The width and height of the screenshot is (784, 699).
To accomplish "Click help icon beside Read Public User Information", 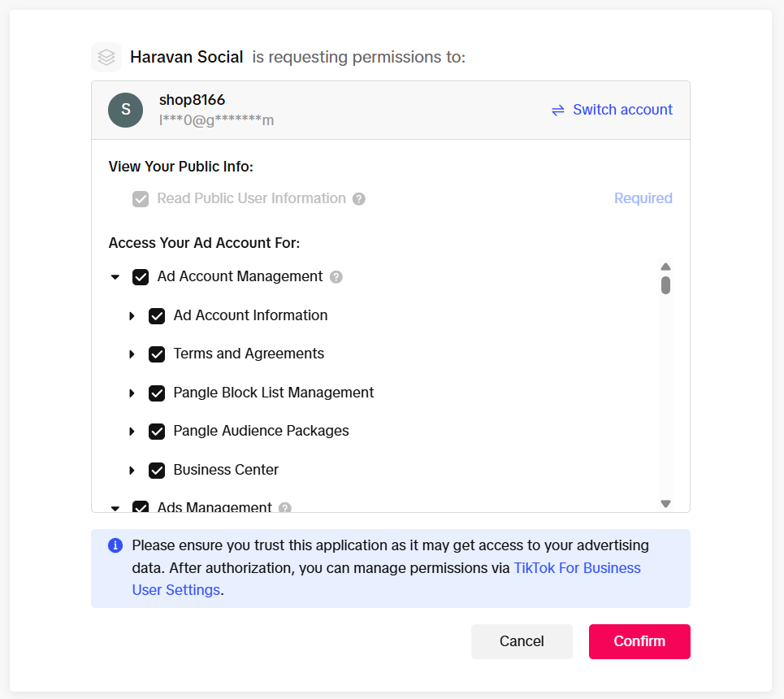I will point(359,199).
